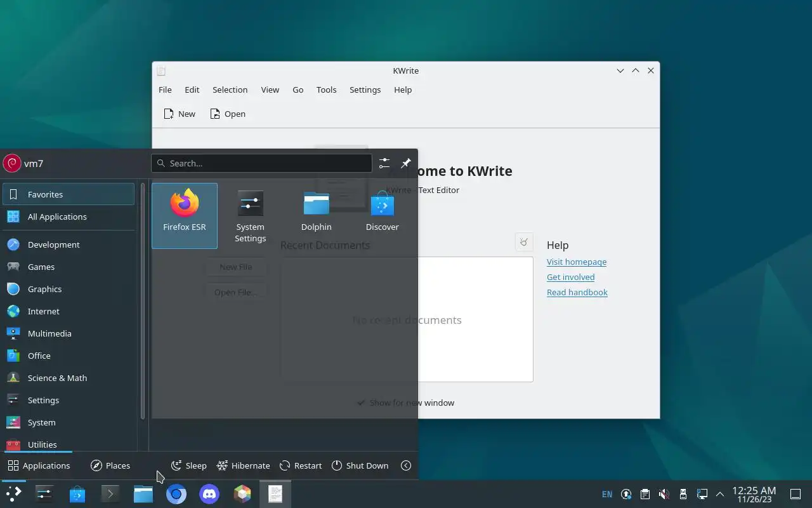The height and width of the screenshot is (508, 812).
Task: Expand more session options arrow
Action: [x=406, y=465]
